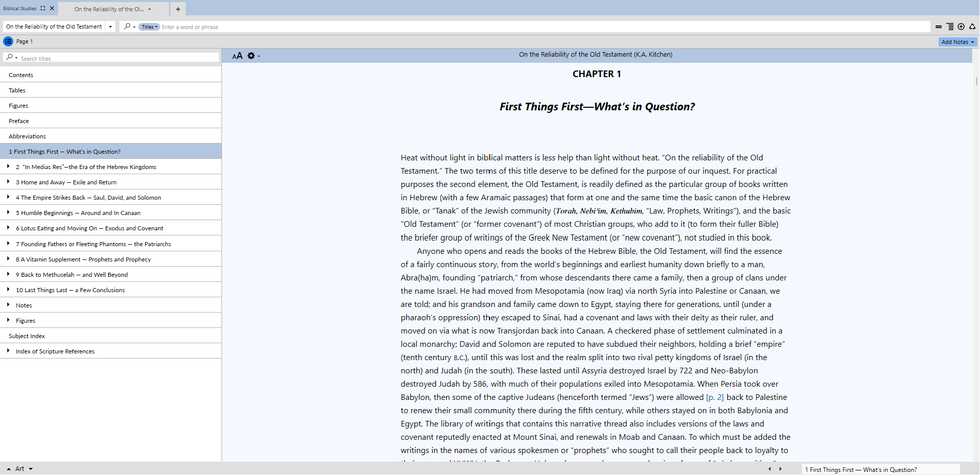Maximize the Biblical Studies workspace
Screen dimensions: 980x475
pos(43,8)
